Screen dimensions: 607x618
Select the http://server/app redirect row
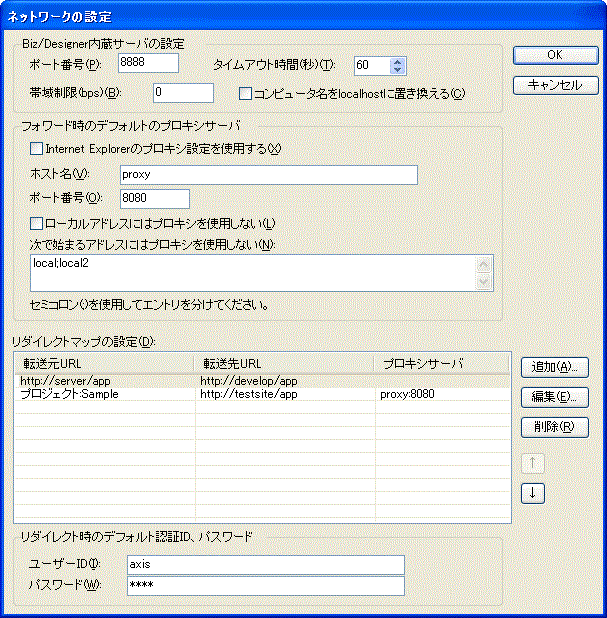[x=263, y=381]
